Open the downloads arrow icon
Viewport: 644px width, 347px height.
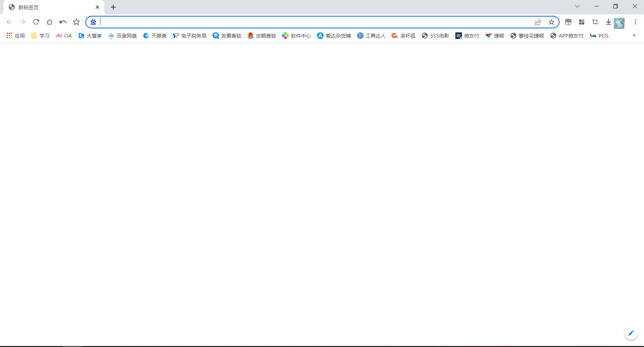608,22
